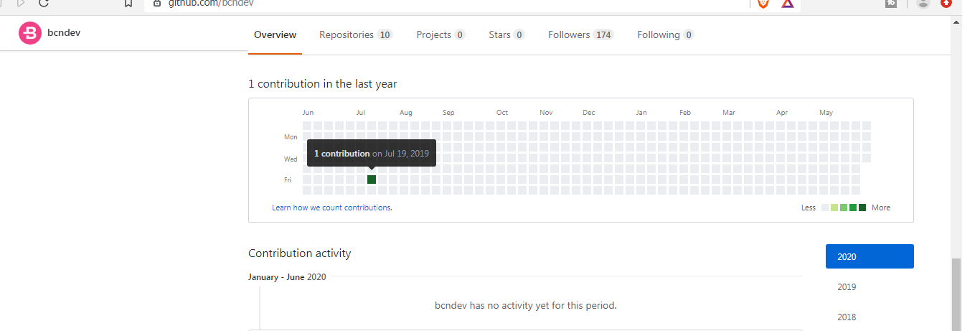
Task: Open Brave Shields lion icon
Action: pos(763,3)
